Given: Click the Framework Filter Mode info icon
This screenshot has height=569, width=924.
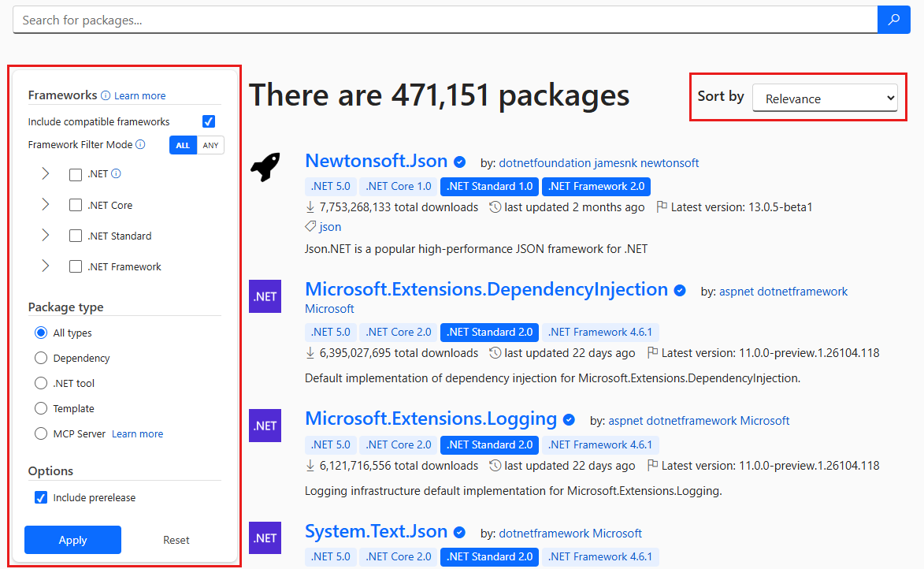Looking at the screenshot, I should point(140,144).
